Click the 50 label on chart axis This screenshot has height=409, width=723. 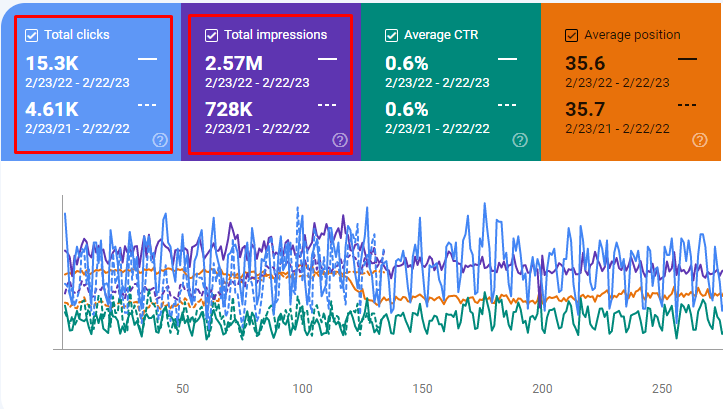coord(183,388)
